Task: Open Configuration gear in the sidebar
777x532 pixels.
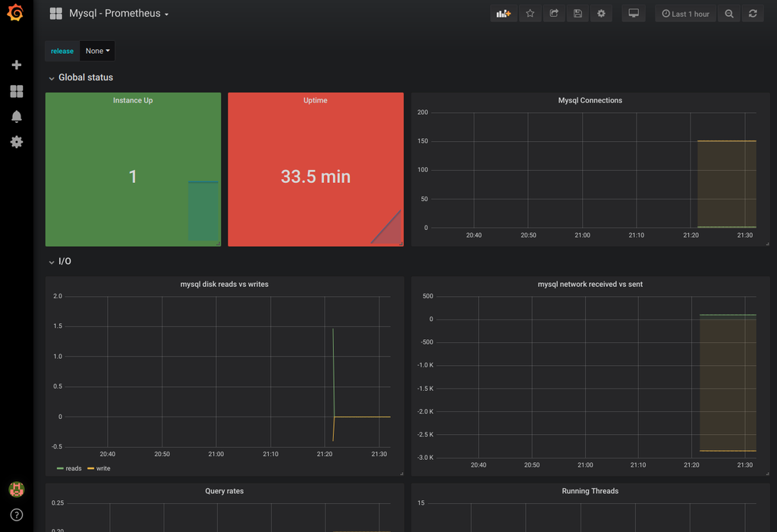Action: pyautogui.click(x=17, y=142)
